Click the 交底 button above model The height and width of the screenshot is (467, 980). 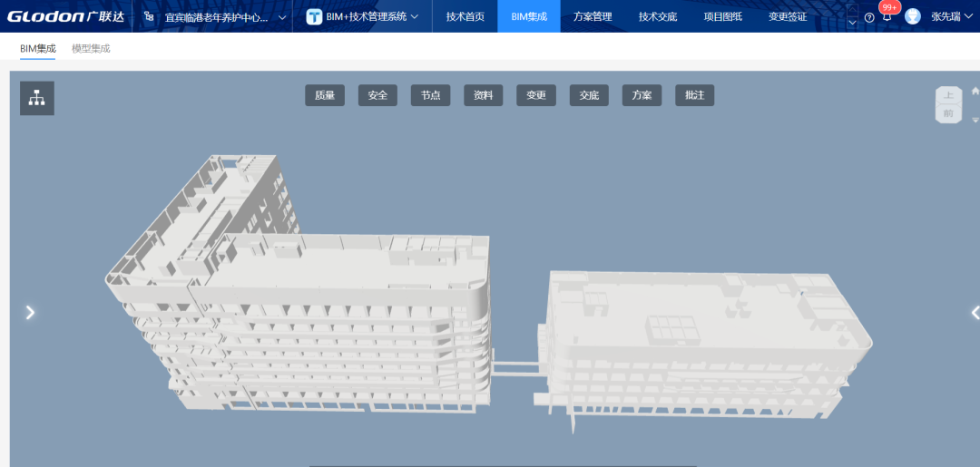(x=590, y=95)
